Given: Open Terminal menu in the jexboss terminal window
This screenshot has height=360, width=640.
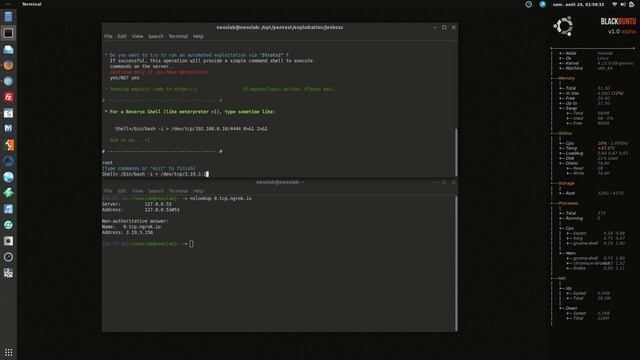Looking at the screenshot, I should [x=178, y=36].
